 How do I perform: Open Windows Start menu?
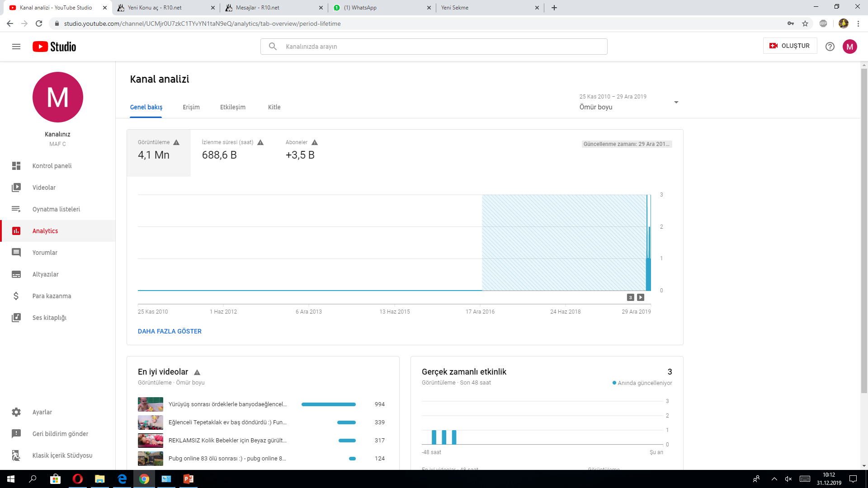[x=11, y=479]
